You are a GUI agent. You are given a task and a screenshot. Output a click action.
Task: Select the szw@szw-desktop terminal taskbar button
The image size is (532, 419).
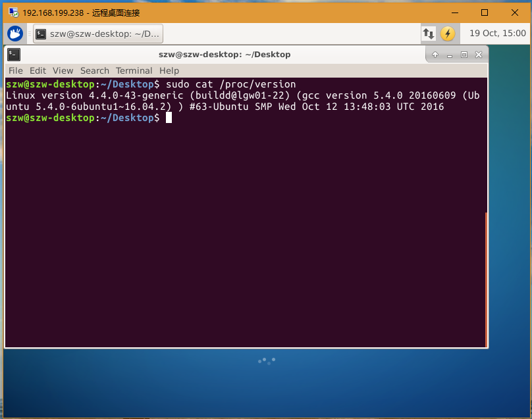pyautogui.click(x=98, y=34)
